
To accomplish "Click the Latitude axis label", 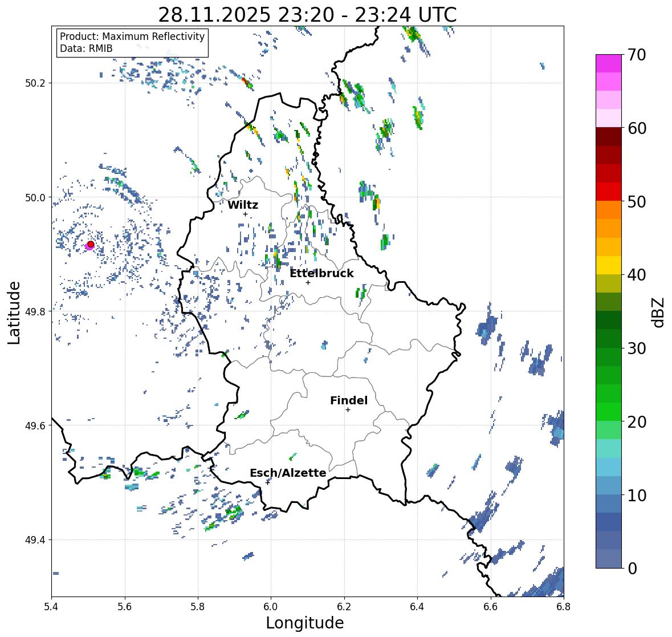I will (x=14, y=313).
